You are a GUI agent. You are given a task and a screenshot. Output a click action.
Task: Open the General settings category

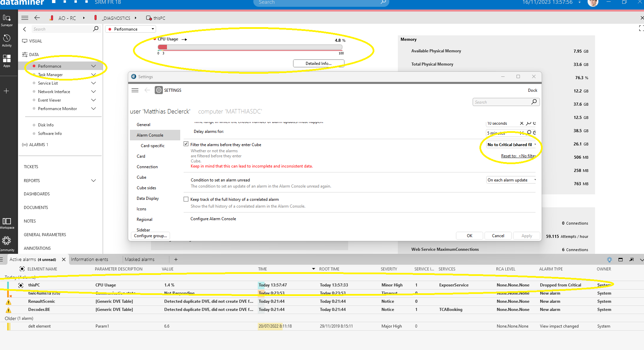[x=143, y=125]
